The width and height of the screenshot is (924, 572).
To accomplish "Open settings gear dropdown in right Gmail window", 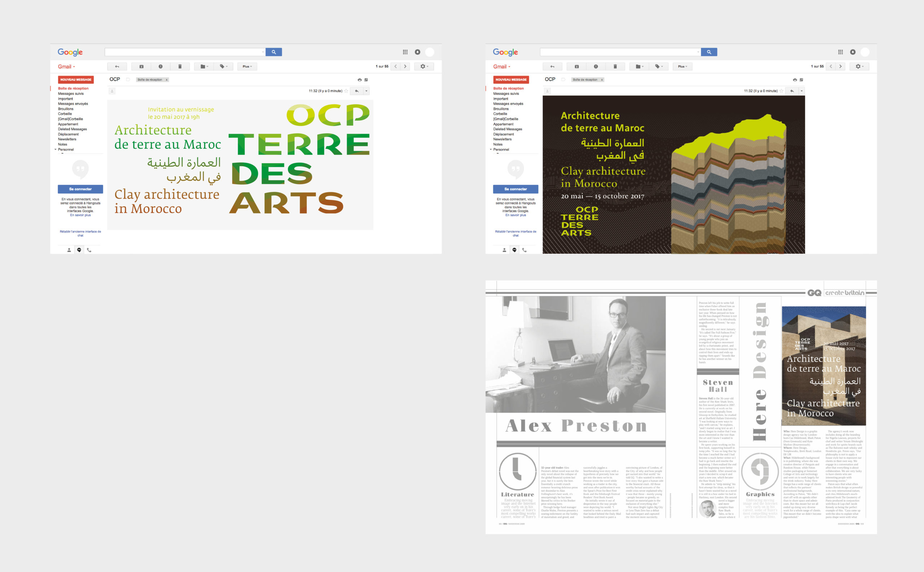I will [859, 66].
